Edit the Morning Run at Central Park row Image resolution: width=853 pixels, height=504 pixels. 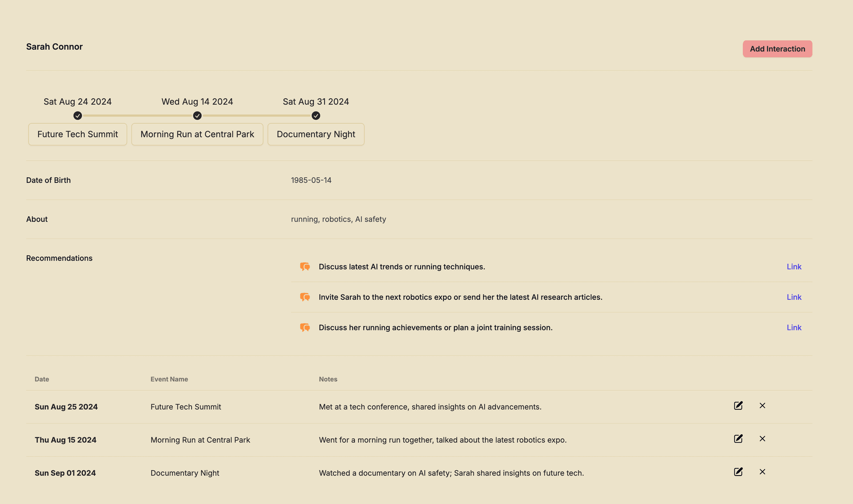click(x=738, y=439)
